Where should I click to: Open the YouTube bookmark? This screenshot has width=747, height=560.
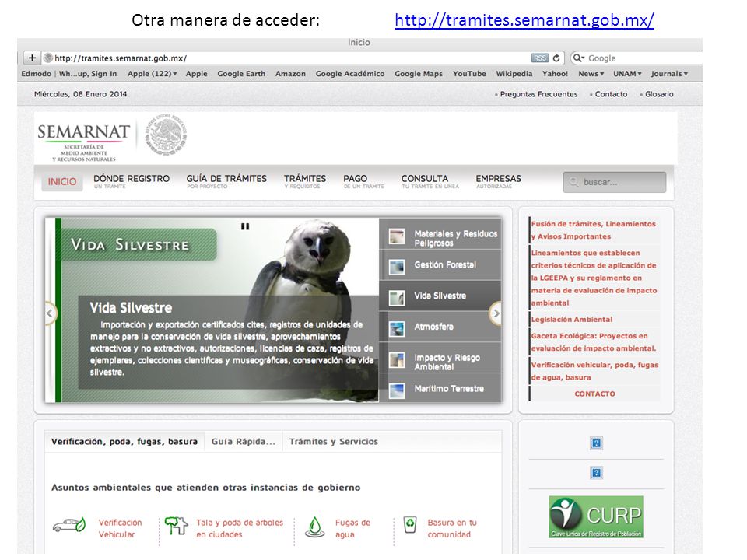point(469,74)
